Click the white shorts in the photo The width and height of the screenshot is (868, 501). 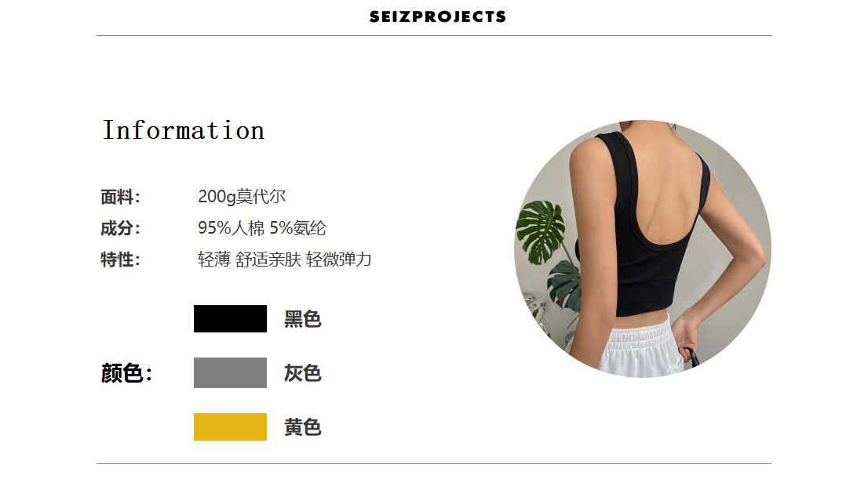[642, 347]
